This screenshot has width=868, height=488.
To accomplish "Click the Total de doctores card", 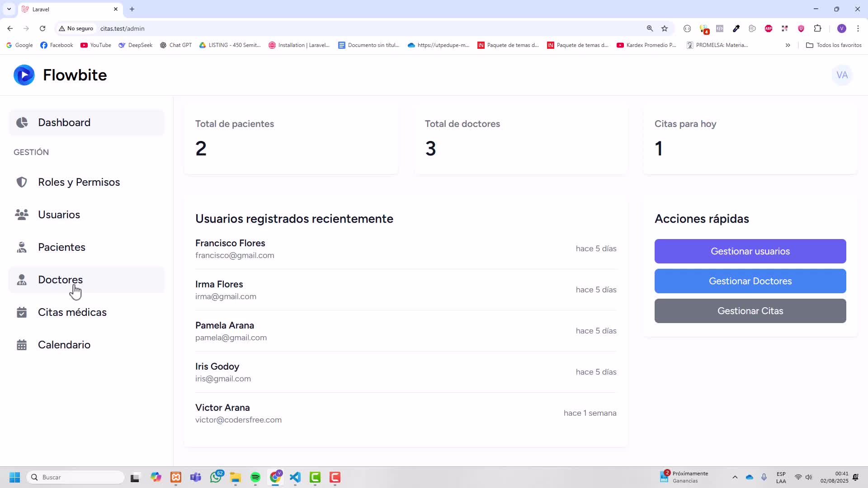I will coord(521,140).
